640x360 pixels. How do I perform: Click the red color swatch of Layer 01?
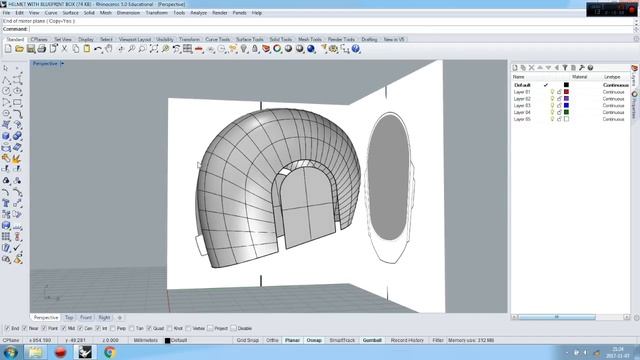coord(566,92)
